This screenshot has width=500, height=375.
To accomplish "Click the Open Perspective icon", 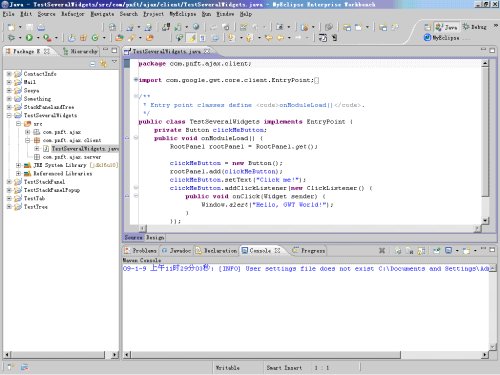I will (x=427, y=27).
